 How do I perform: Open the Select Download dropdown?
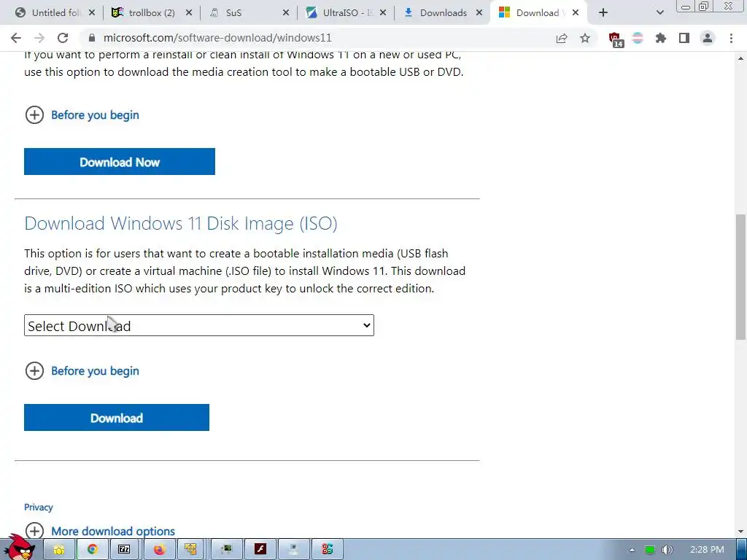click(199, 325)
